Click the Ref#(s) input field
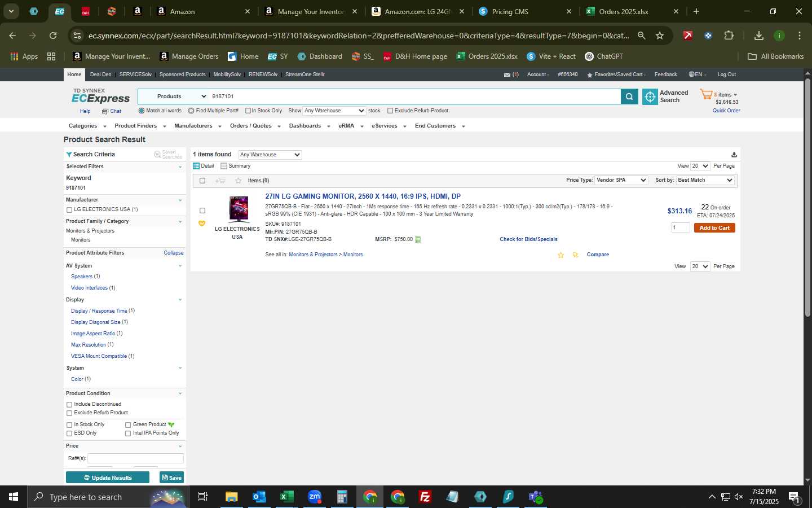Screen dimensions: 812x508 (x=135, y=458)
